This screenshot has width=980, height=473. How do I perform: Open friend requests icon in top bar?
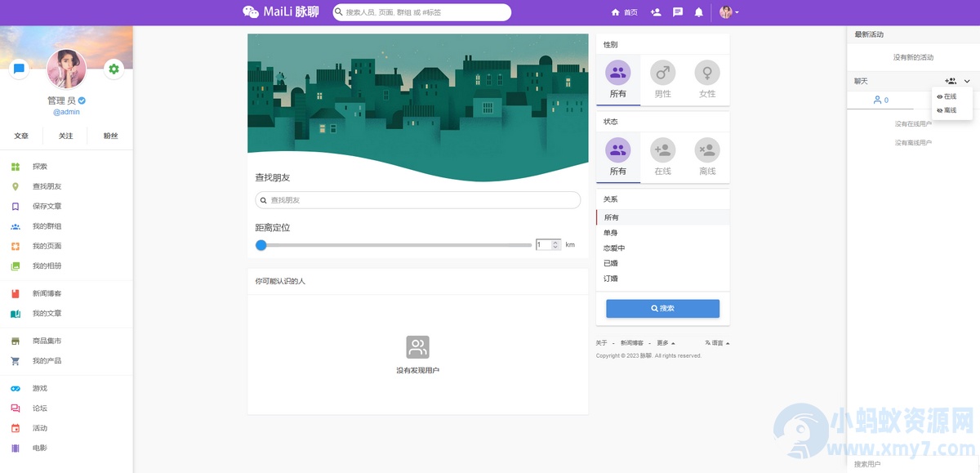tap(656, 12)
